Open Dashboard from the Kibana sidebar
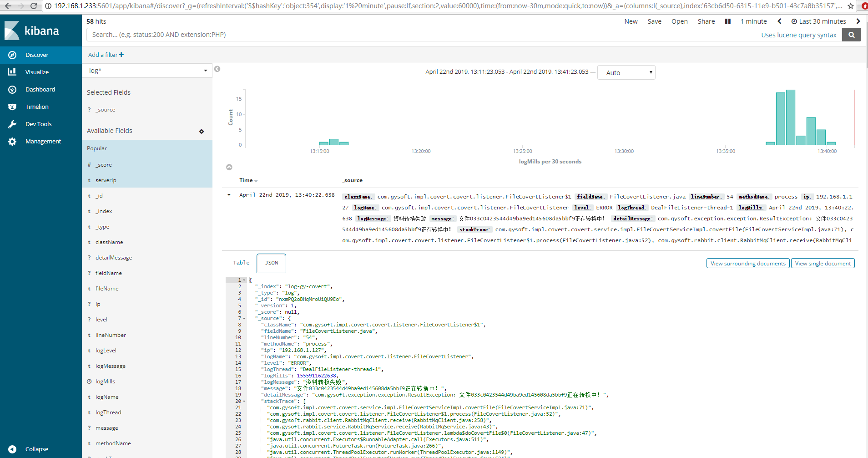The width and height of the screenshot is (868, 458). coord(40,89)
